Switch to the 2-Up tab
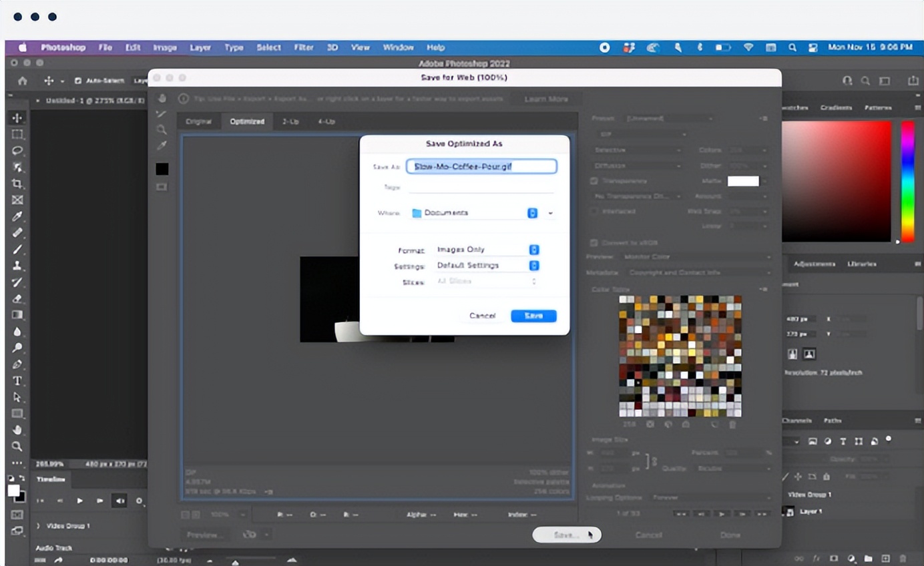Screen dimensions: 924x566 point(290,121)
